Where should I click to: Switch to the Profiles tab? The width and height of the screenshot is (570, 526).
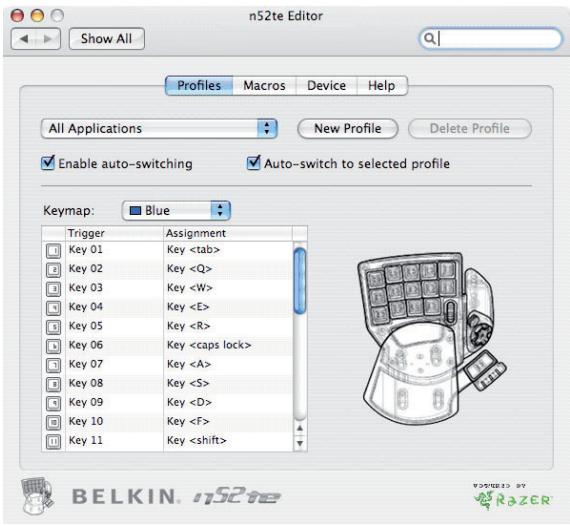(199, 86)
